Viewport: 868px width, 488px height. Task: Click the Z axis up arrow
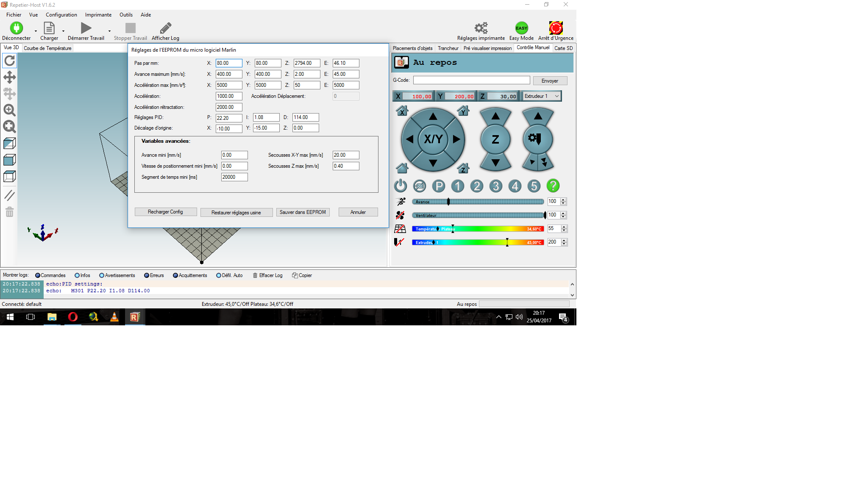pos(495,116)
